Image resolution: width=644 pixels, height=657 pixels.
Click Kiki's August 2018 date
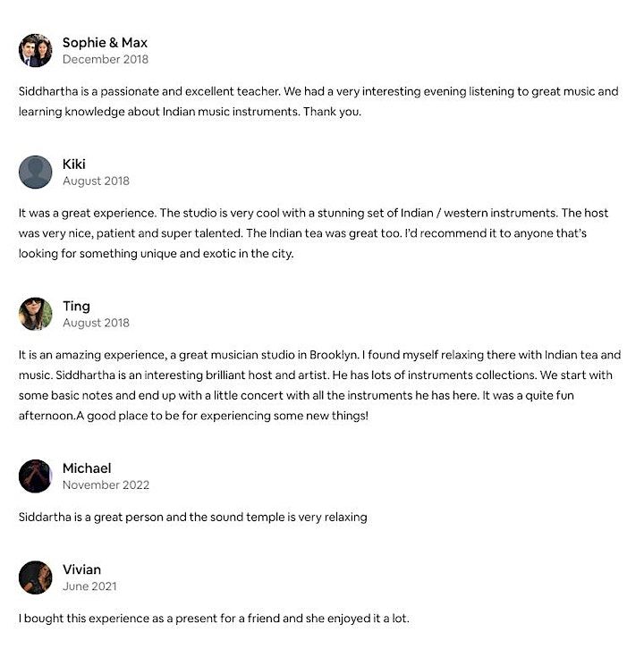point(96,181)
